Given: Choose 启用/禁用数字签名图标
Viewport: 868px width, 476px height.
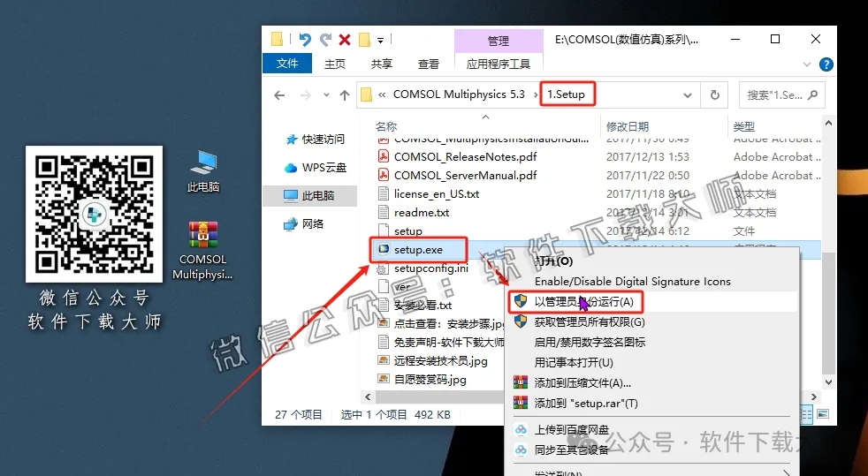Looking at the screenshot, I should [x=590, y=343].
